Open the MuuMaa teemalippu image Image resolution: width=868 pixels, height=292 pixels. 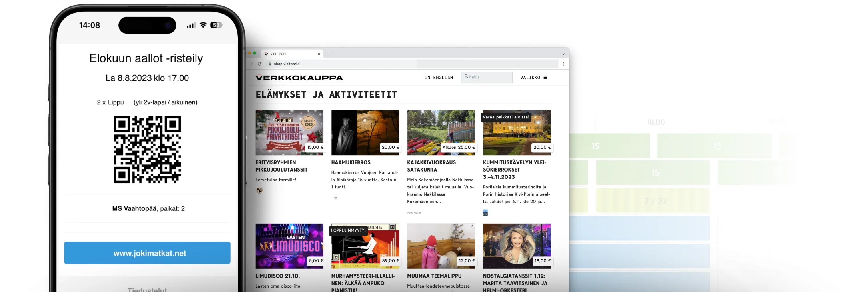(441, 246)
